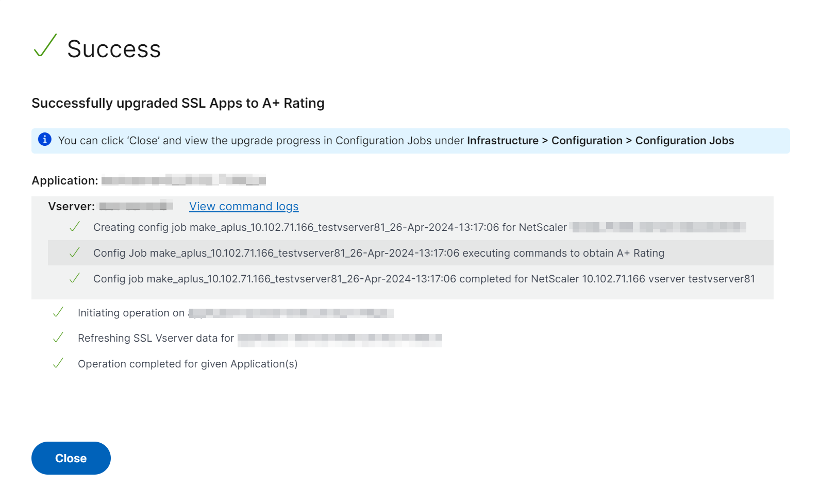Click 'Refreshing SSL Vserver data for' text

(156, 338)
